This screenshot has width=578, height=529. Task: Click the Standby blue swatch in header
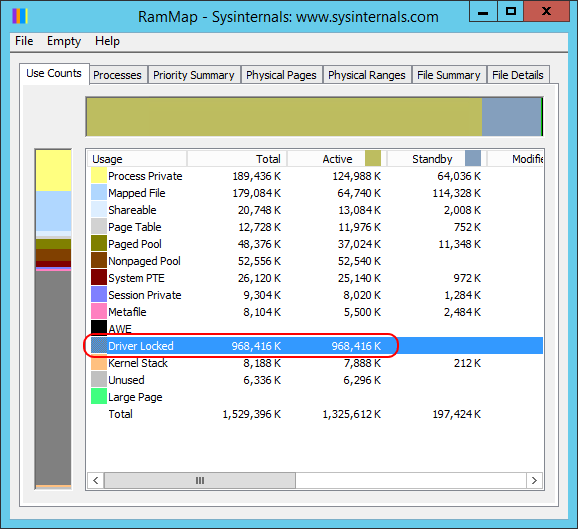473,159
